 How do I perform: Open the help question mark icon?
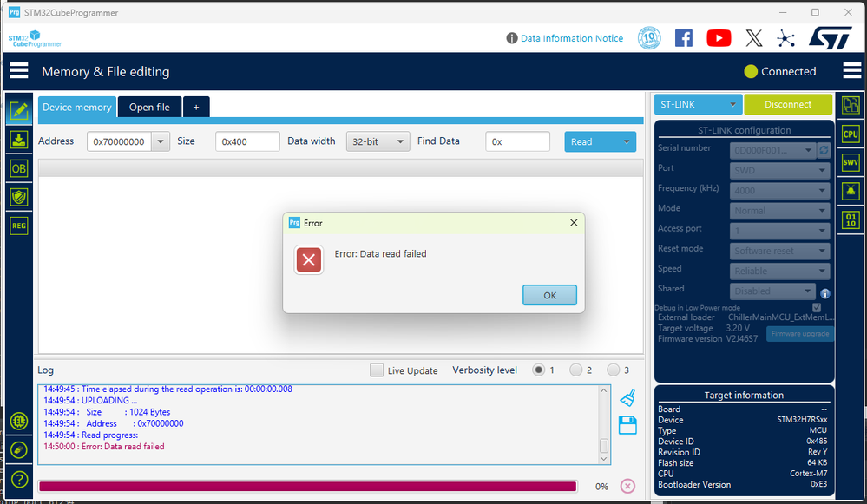coord(19,479)
